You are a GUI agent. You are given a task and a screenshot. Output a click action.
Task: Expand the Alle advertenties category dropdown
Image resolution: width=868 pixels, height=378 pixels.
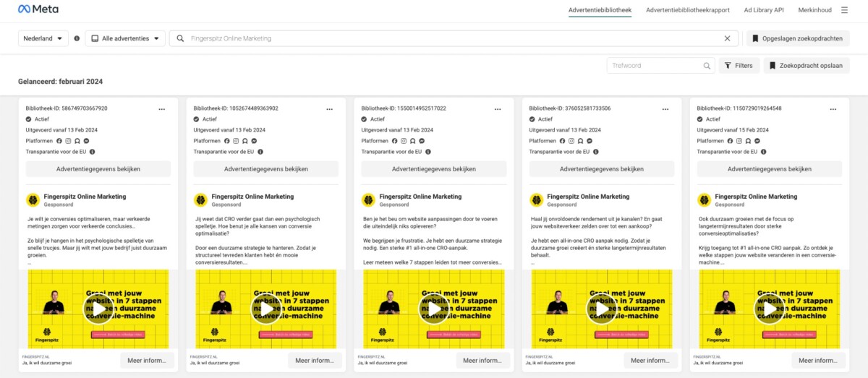coord(125,38)
